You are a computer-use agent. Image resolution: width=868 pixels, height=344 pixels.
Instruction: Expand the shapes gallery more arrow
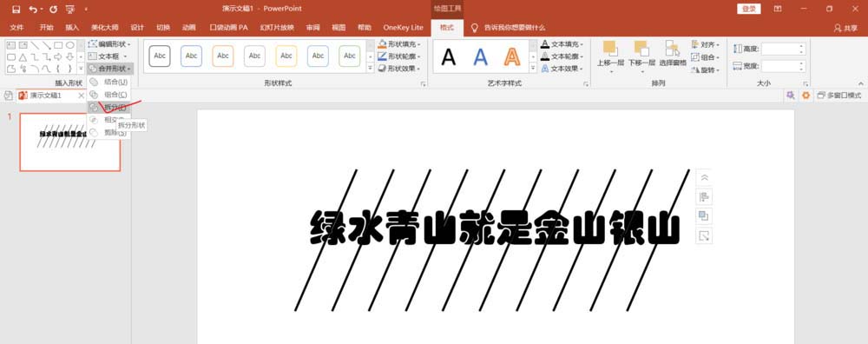[81, 69]
